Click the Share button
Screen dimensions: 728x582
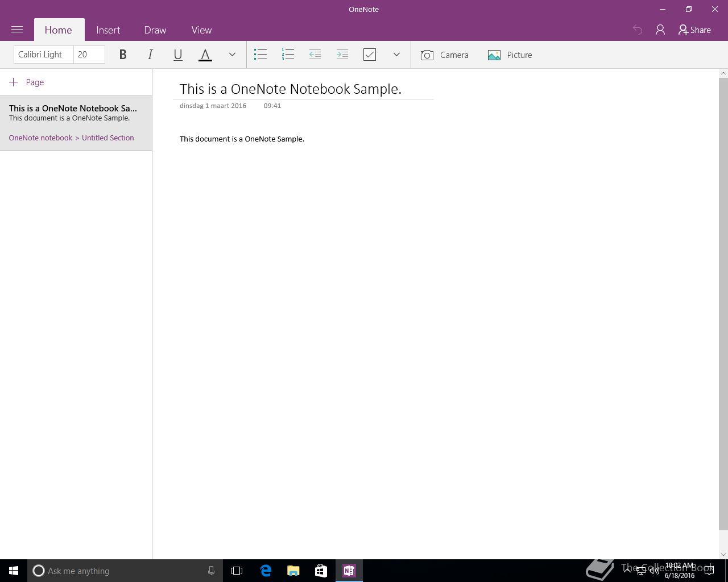point(694,30)
